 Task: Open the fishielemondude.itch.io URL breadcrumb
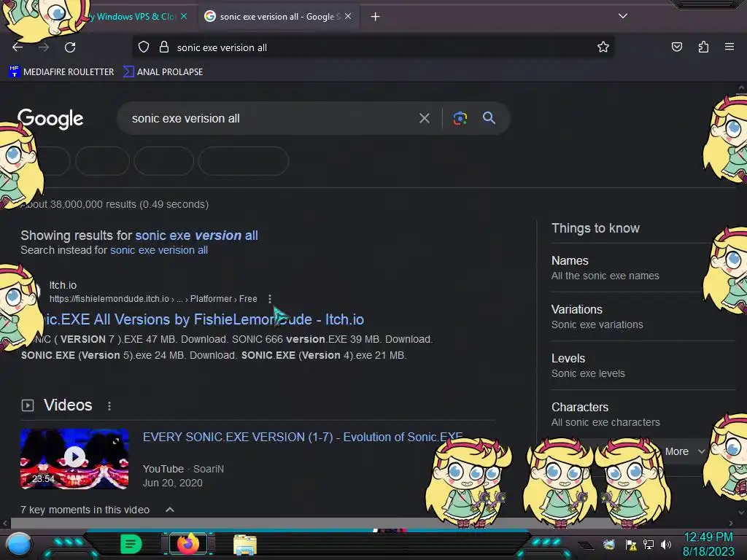pyautogui.click(x=153, y=298)
